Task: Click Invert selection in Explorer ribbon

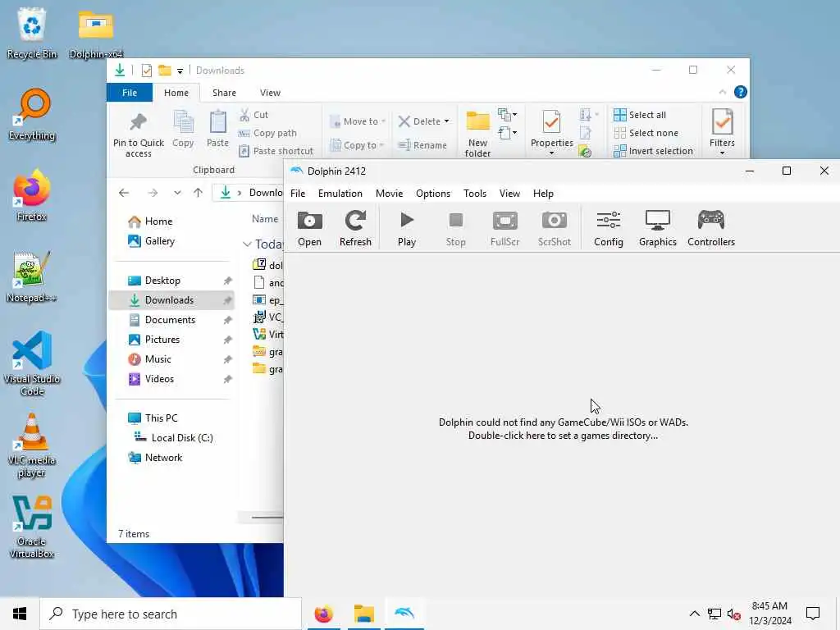Action: (653, 151)
